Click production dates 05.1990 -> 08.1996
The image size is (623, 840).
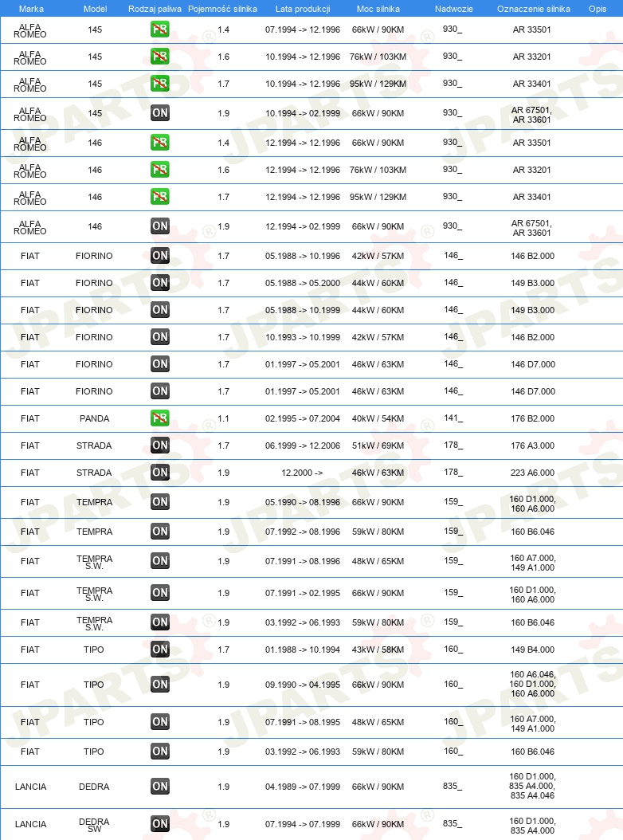[303, 502]
